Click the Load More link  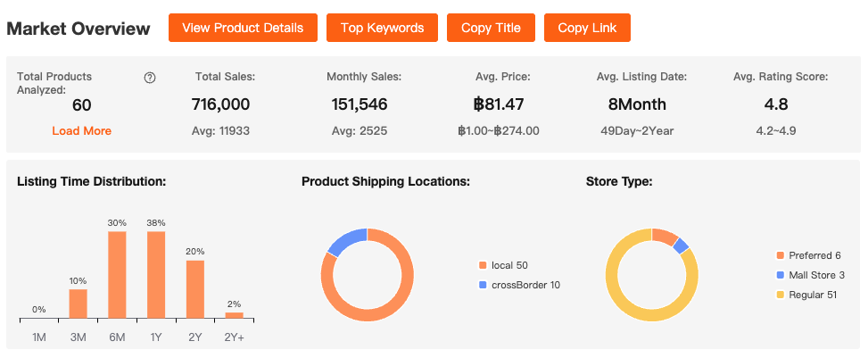tap(82, 130)
